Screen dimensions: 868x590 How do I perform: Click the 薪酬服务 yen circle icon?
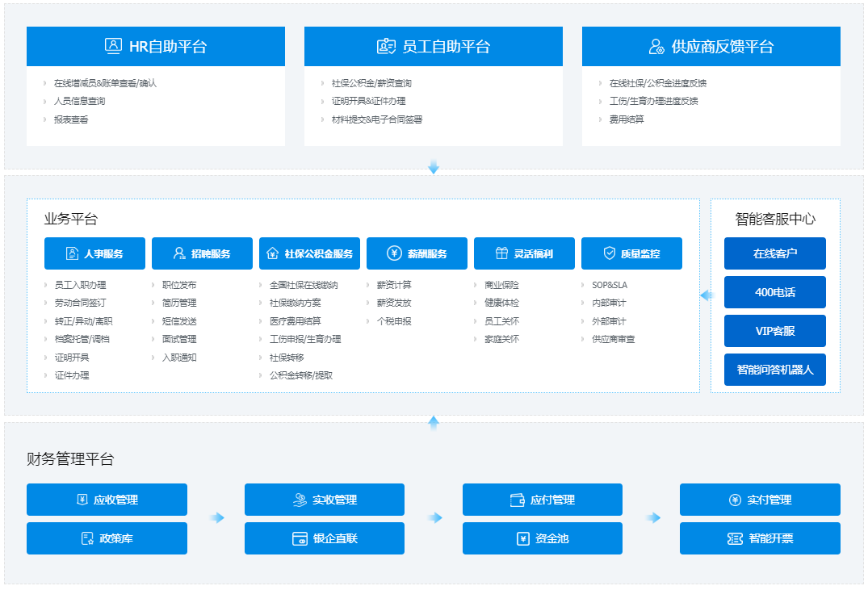pyautogui.click(x=394, y=253)
